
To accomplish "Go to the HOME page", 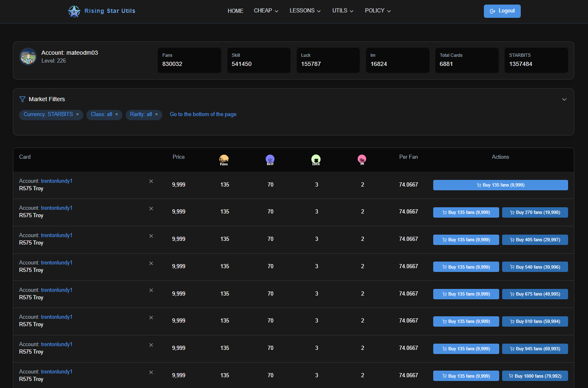I will pyautogui.click(x=235, y=11).
